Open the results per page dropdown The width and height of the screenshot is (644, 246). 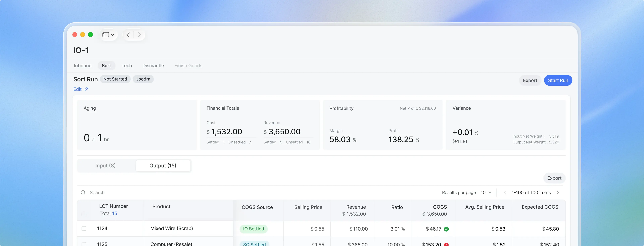[x=486, y=192]
